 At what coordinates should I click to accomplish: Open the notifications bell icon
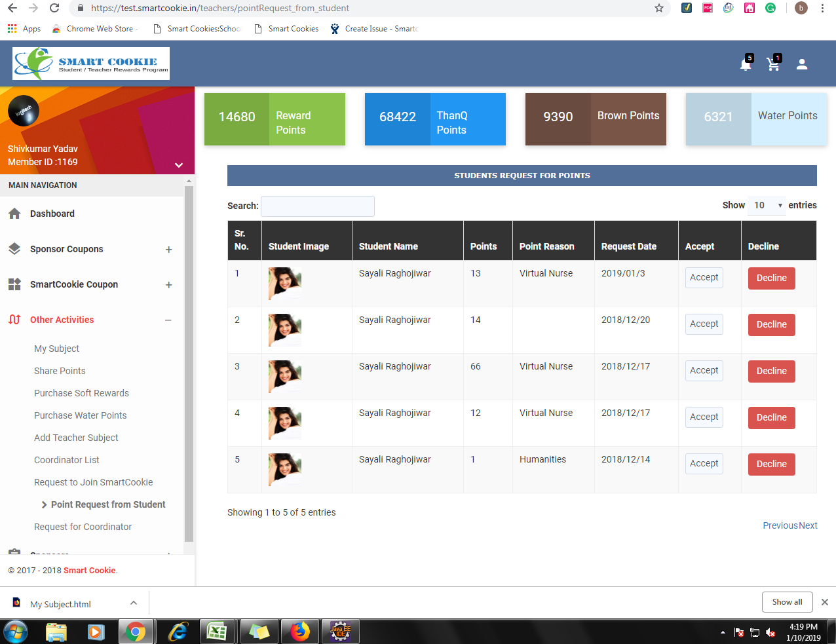click(745, 64)
